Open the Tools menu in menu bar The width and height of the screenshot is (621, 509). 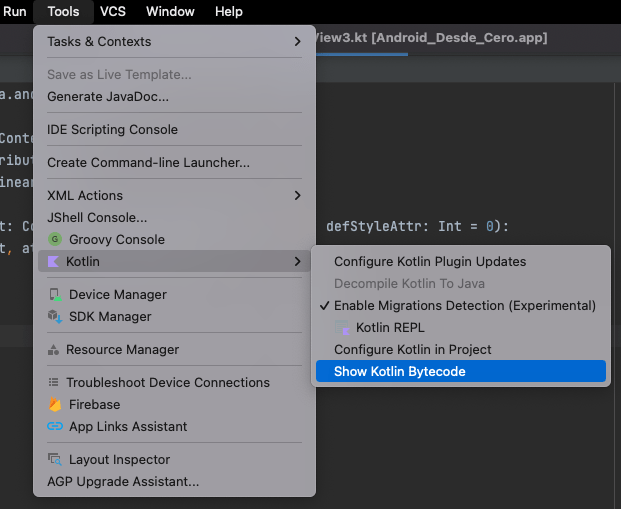pyautogui.click(x=63, y=11)
